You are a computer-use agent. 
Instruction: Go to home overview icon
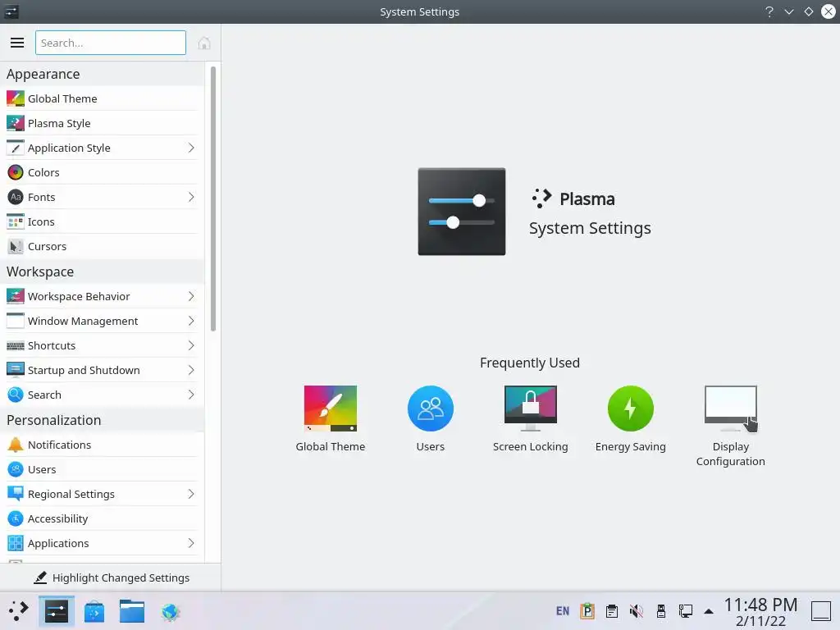tap(204, 43)
